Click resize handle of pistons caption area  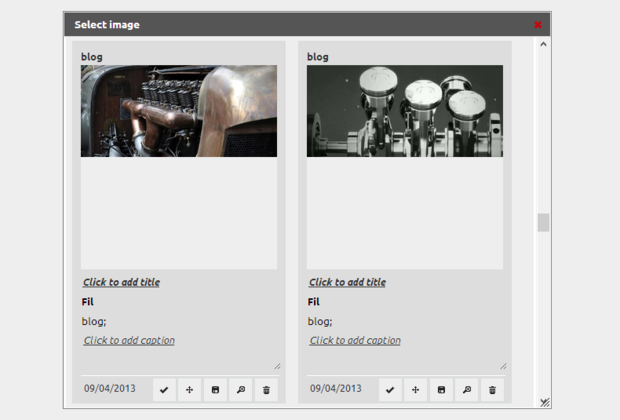point(503,366)
